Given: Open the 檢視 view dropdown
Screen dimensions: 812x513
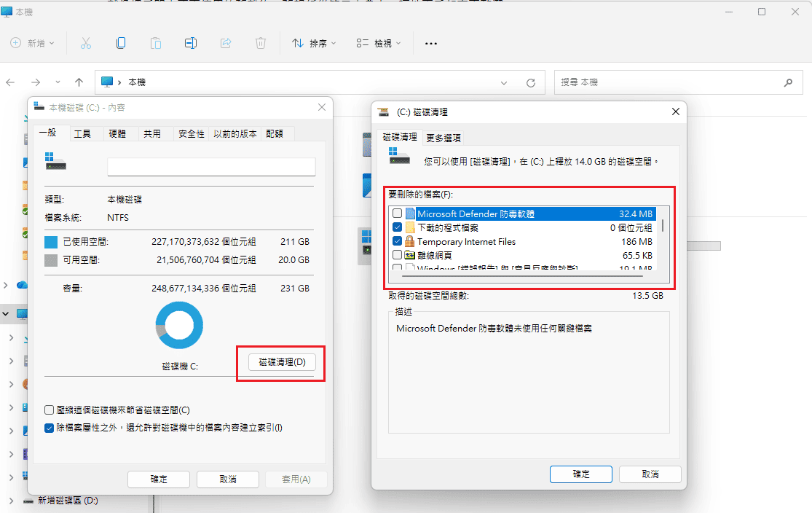Looking at the screenshot, I should [x=379, y=43].
